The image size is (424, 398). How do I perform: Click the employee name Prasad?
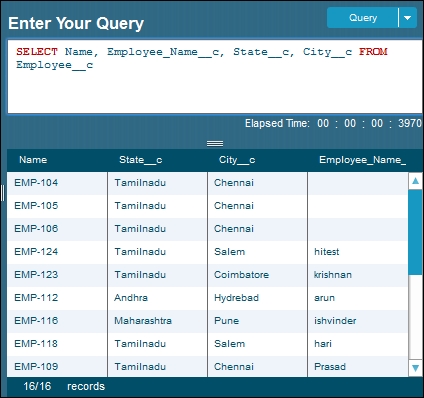tap(330, 367)
